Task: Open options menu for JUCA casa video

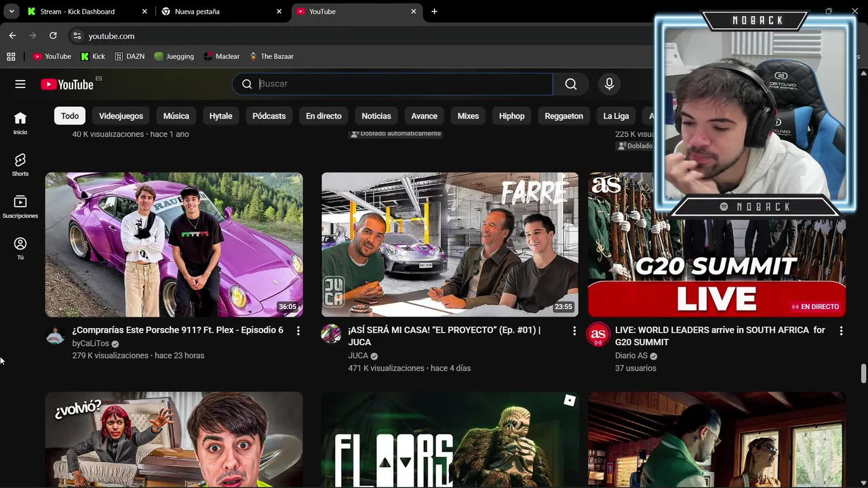Action: [574, 331]
